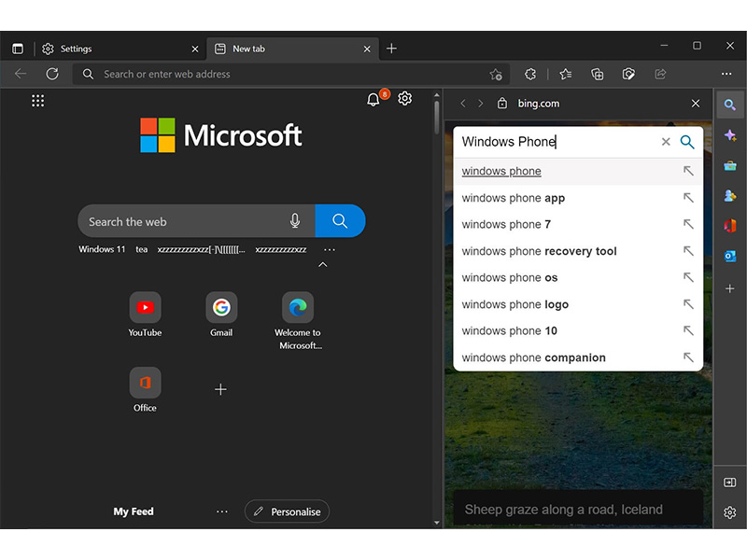Show more recent searches via the ellipsis
747x560 pixels.
tap(330, 249)
